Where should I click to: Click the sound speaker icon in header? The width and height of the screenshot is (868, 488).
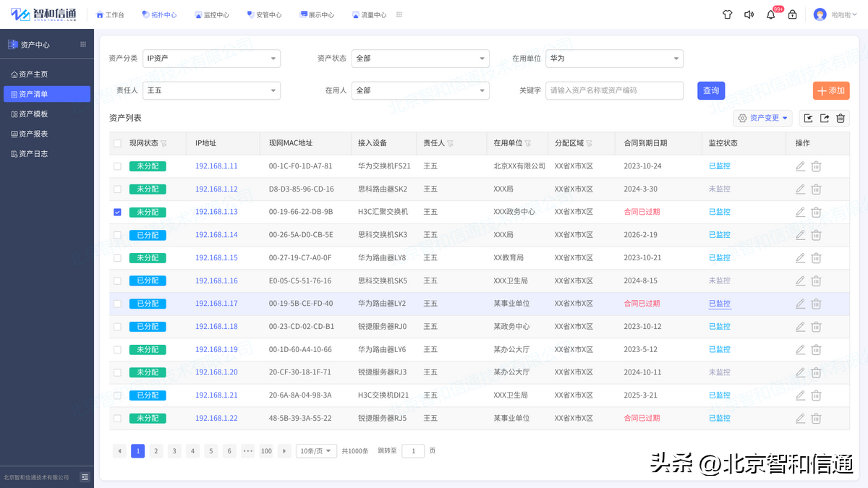[749, 14]
